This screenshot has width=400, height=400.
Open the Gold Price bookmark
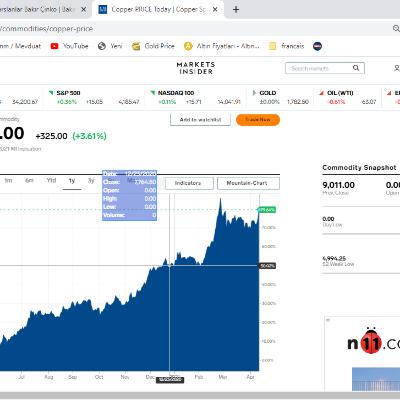click(x=153, y=46)
